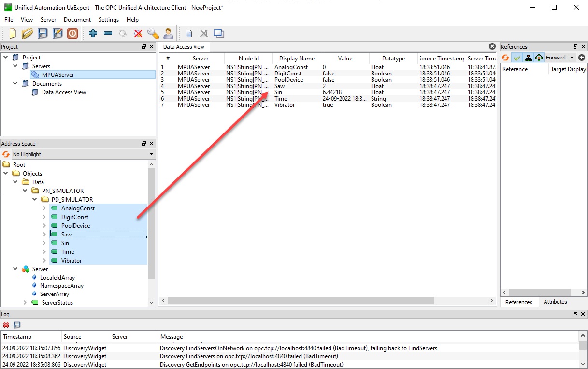The width and height of the screenshot is (588, 369).
Task: Click the change user person icon
Action: point(168,33)
